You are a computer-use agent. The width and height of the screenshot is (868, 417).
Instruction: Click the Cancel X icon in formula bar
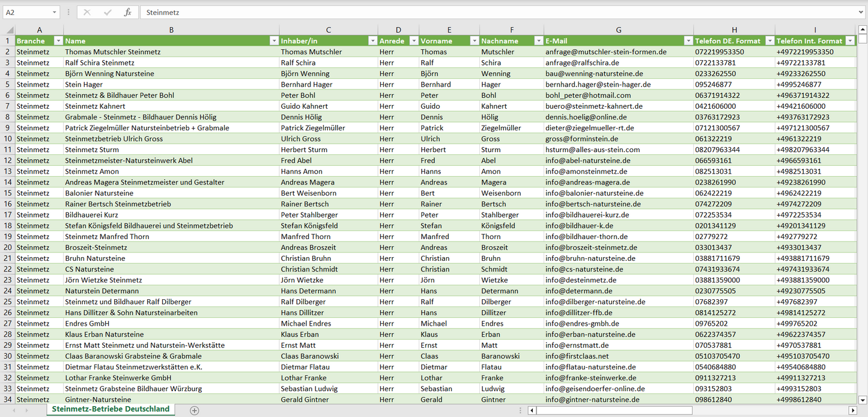87,12
